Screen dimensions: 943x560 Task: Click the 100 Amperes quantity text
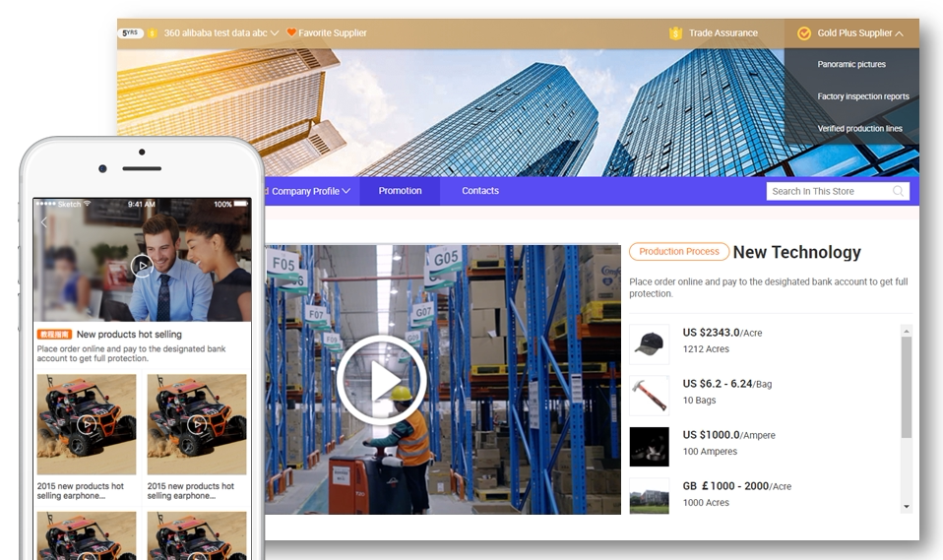point(710,451)
